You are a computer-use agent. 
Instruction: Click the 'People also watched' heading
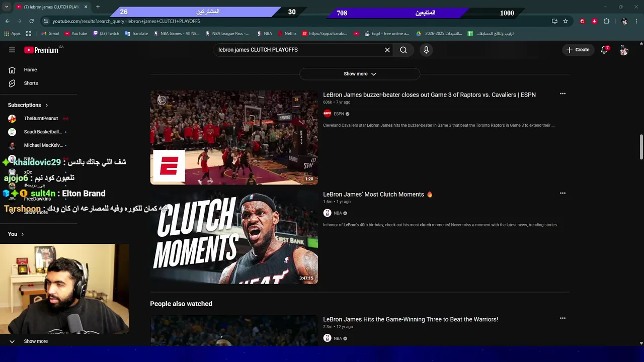181,304
